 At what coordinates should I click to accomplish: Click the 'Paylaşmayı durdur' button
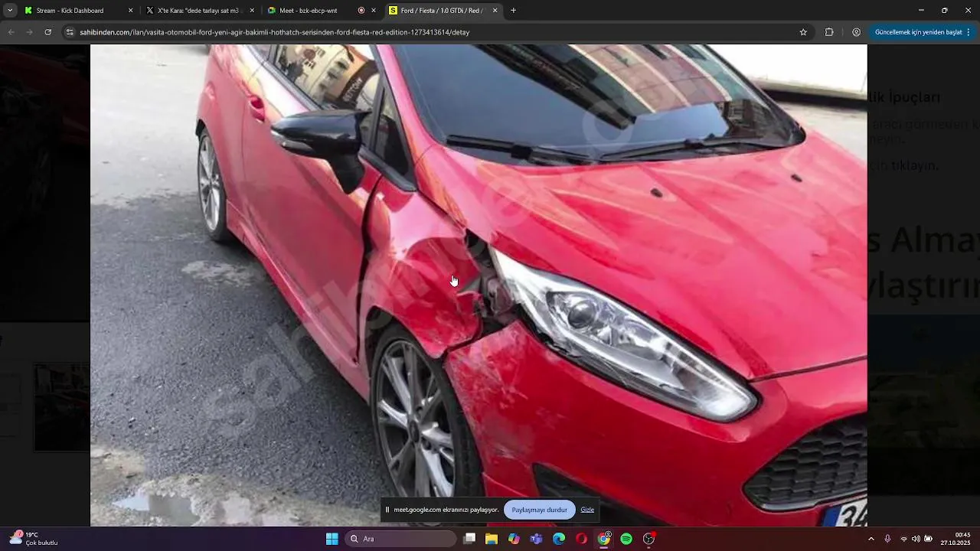pos(539,510)
